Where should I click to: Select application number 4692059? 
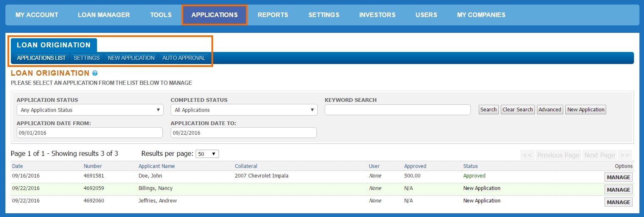click(94, 188)
